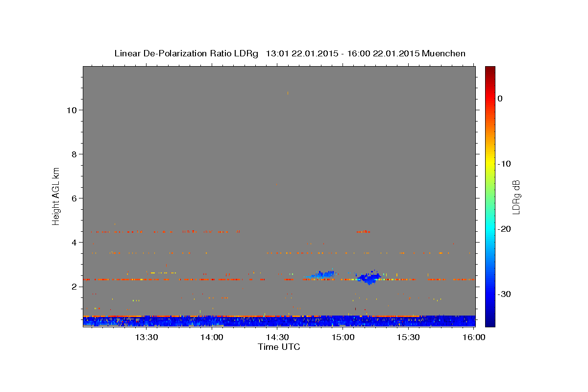Click the height tick label 2
Viewport: 588px width, 392px height.
click(x=73, y=287)
